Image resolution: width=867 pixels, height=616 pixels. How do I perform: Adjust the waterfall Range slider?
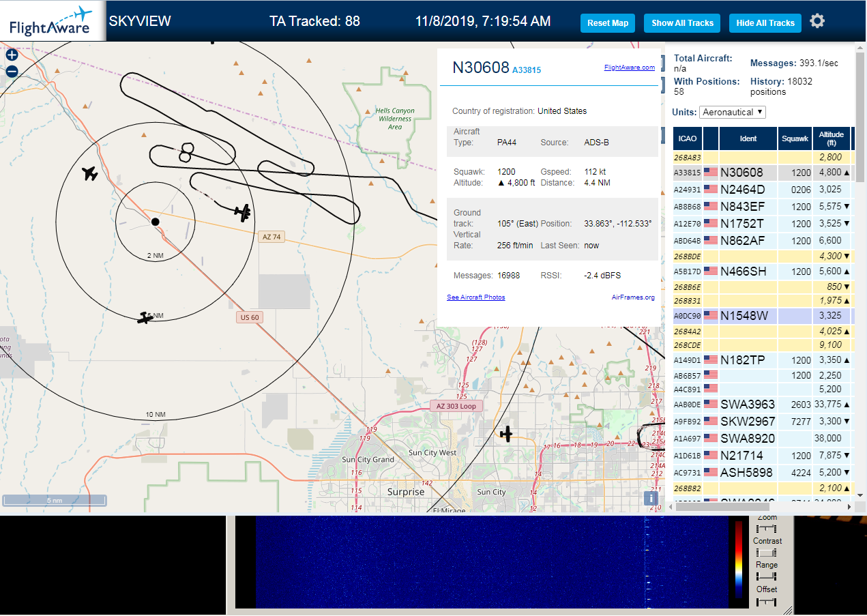point(767,576)
